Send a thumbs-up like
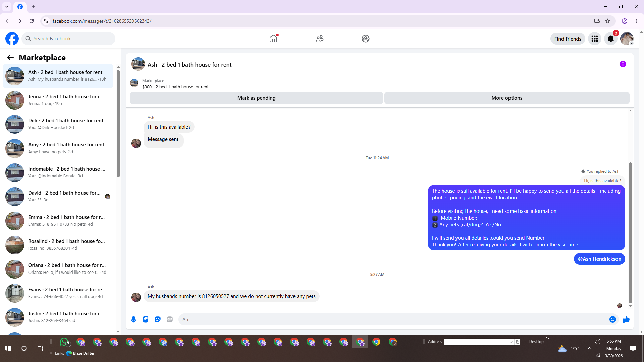 coord(626,319)
